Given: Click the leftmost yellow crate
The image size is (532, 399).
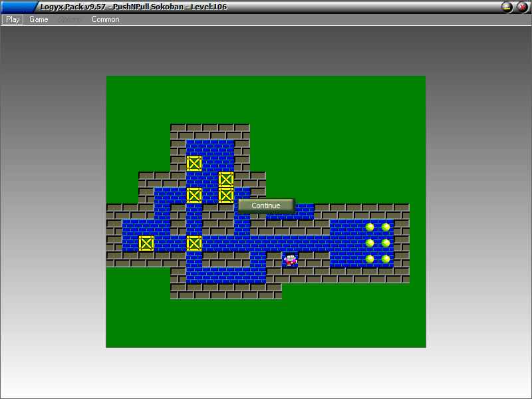Looking at the screenshot, I should [x=146, y=243].
